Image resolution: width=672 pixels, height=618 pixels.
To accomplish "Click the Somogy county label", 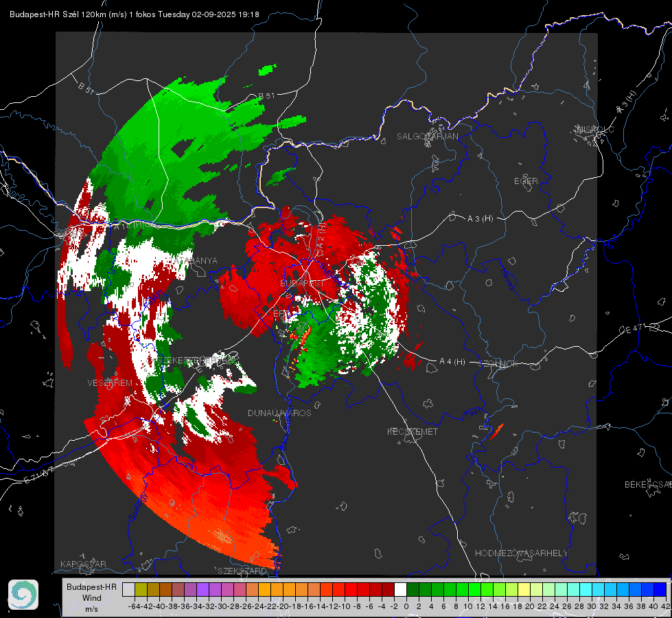I will click(x=138, y=507).
